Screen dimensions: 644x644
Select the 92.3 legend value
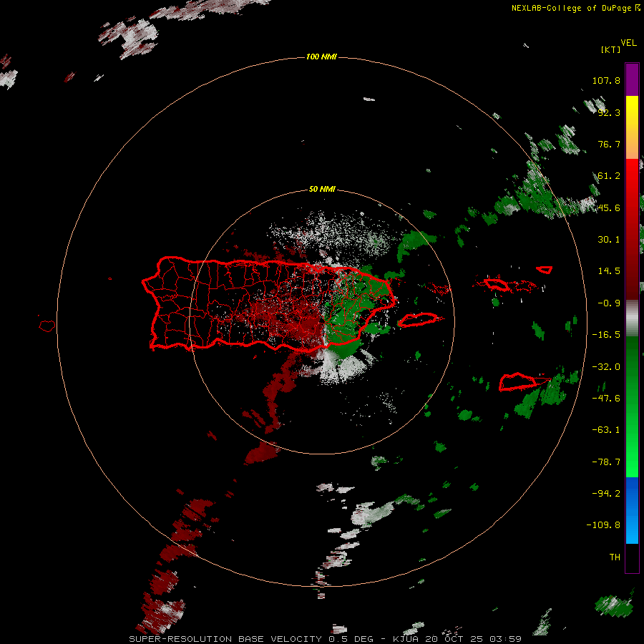point(609,112)
